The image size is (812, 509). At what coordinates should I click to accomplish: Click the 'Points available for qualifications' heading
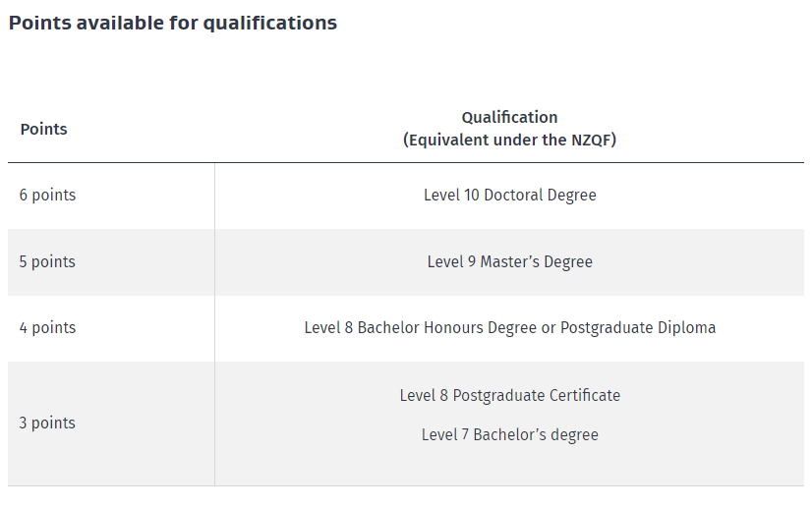[172, 23]
